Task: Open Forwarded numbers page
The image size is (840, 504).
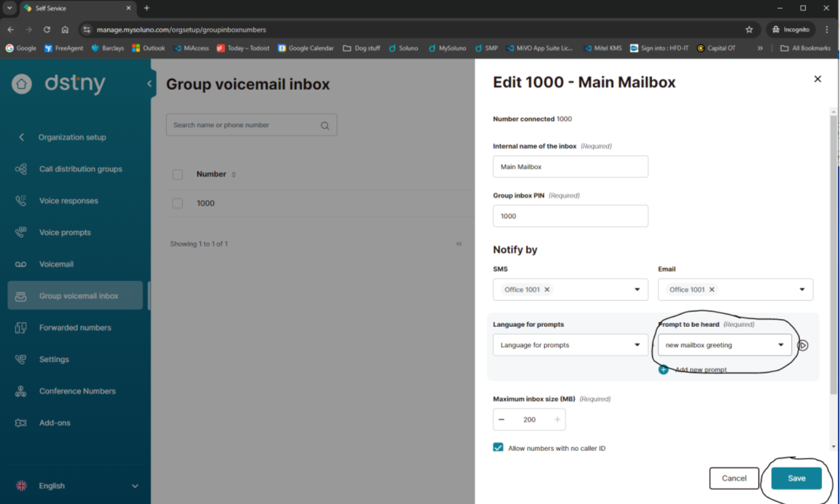Action: [75, 327]
